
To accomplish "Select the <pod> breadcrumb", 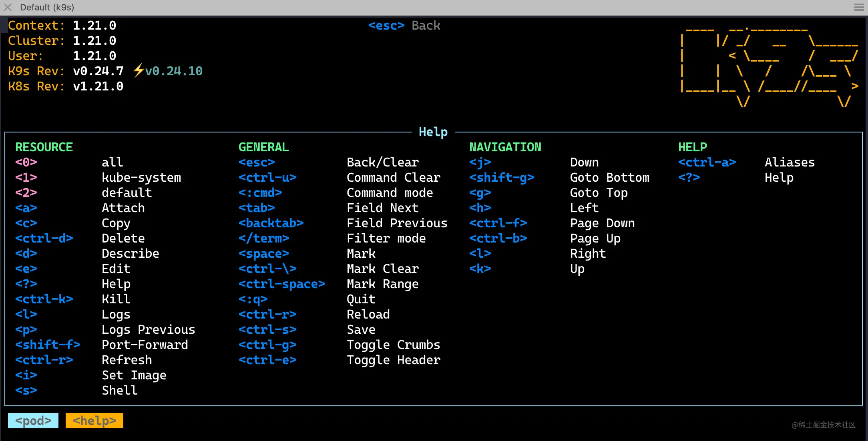I will [33, 421].
